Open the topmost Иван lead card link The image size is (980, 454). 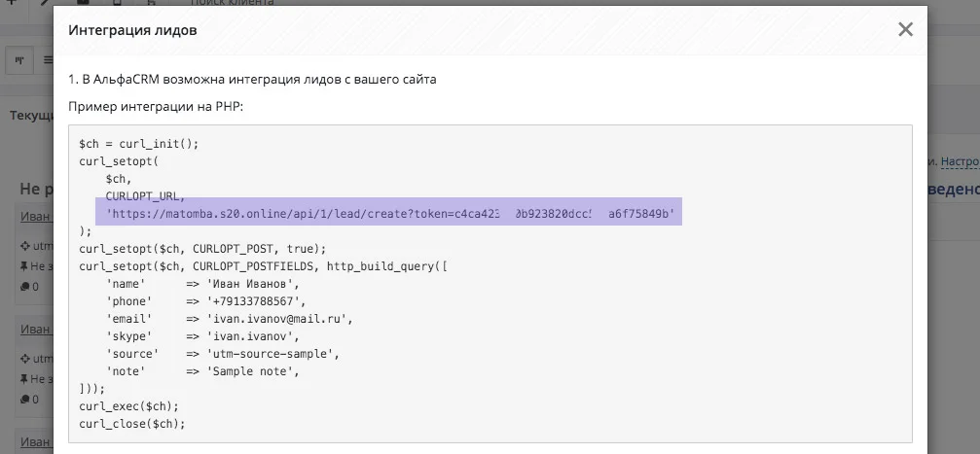[35, 216]
